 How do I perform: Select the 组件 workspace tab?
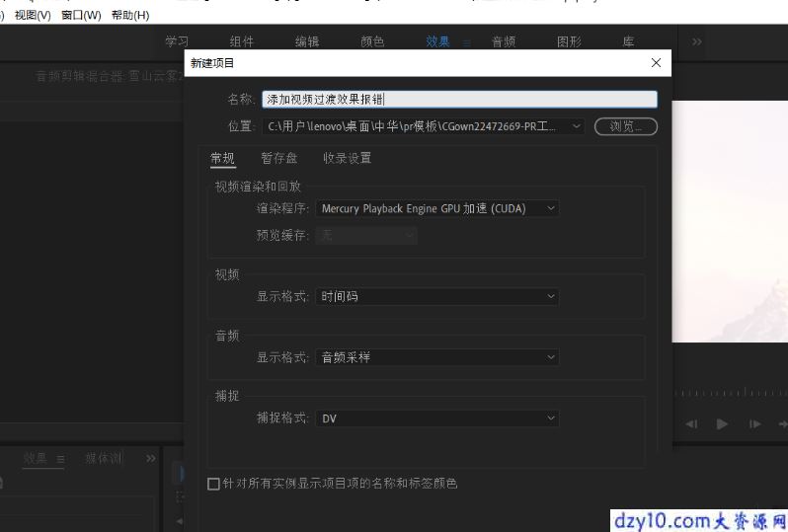pos(242,41)
